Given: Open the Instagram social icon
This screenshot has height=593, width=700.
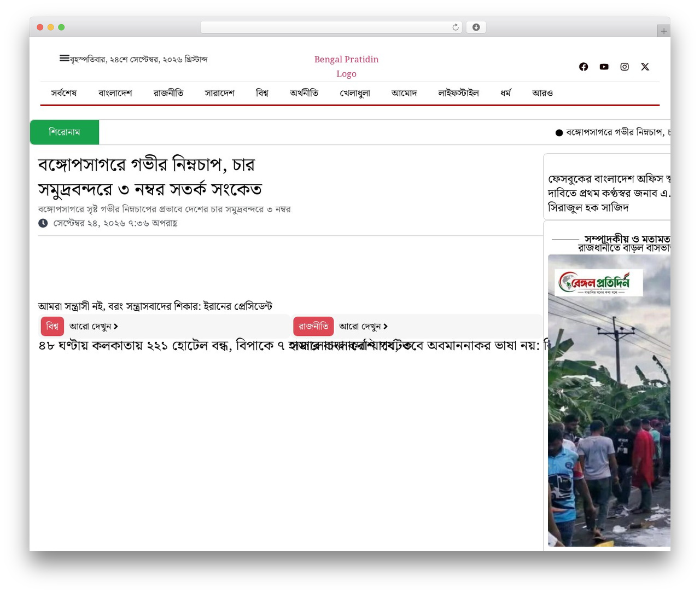Looking at the screenshot, I should point(625,67).
